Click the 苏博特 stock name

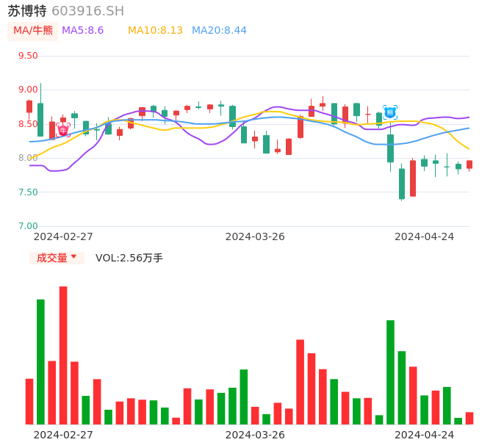coord(27,11)
